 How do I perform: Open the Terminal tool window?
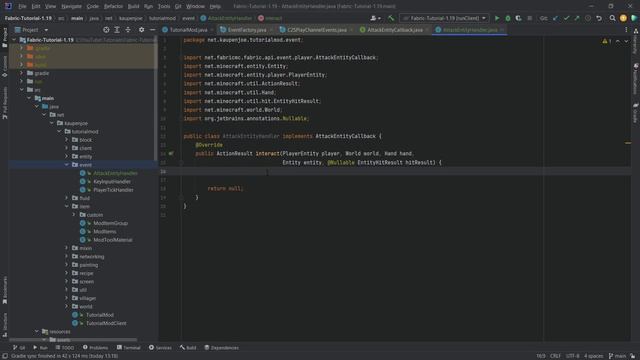[x=129, y=348]
